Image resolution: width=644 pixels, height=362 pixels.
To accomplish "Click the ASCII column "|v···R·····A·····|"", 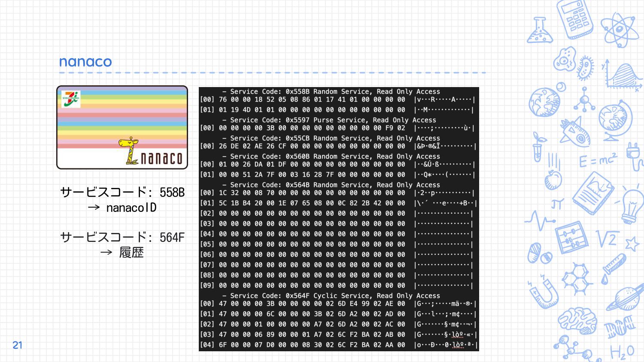I will pos(445,100).
